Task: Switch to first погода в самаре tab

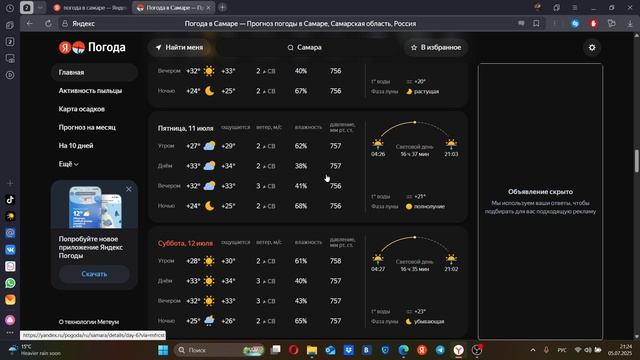Action: coord(90,8)
